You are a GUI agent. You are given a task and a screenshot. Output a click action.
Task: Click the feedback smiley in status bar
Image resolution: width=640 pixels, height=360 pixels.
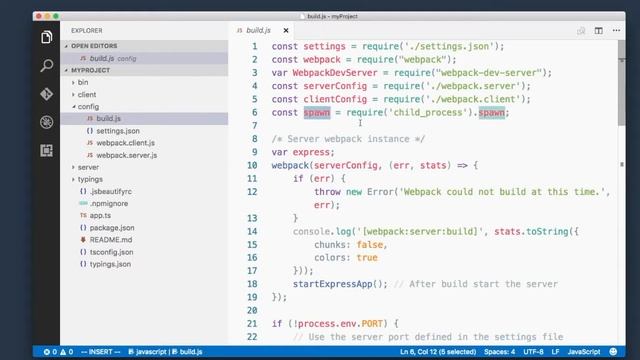(613, 352)
